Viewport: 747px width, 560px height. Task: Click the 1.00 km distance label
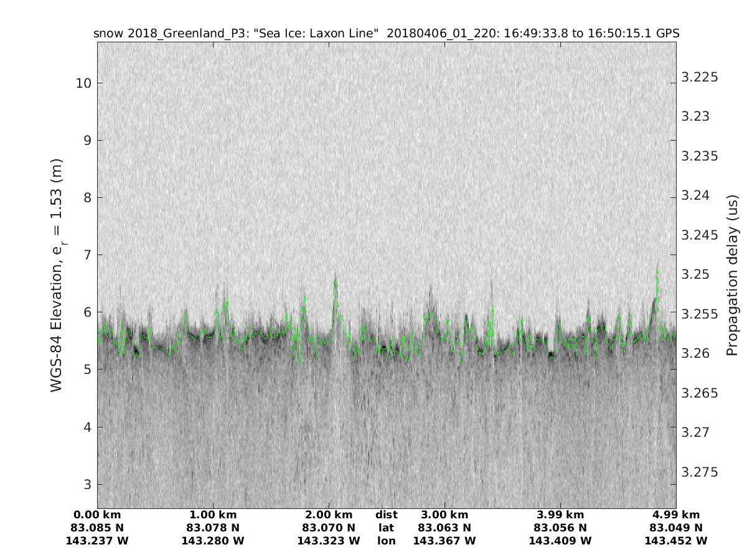pos(213,515)
